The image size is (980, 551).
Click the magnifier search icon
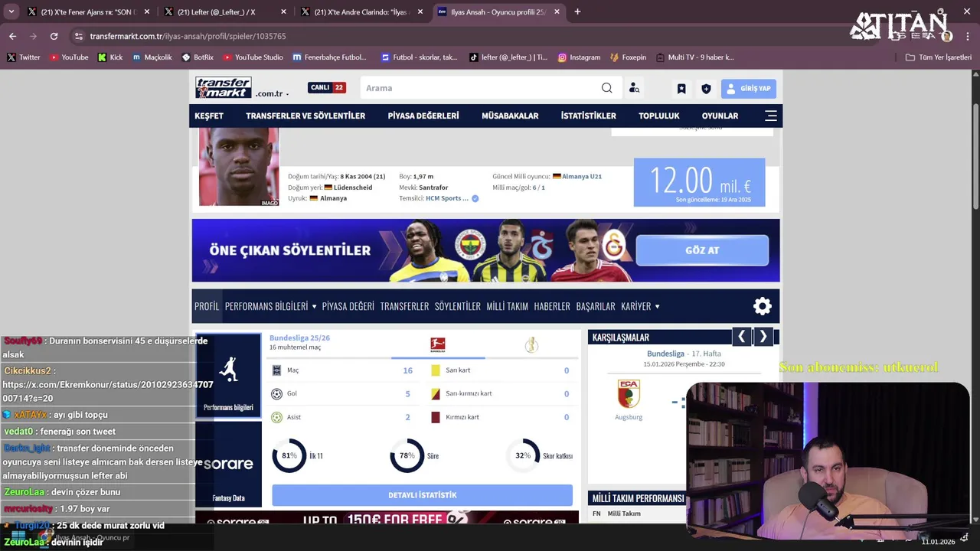pos(606,88)
